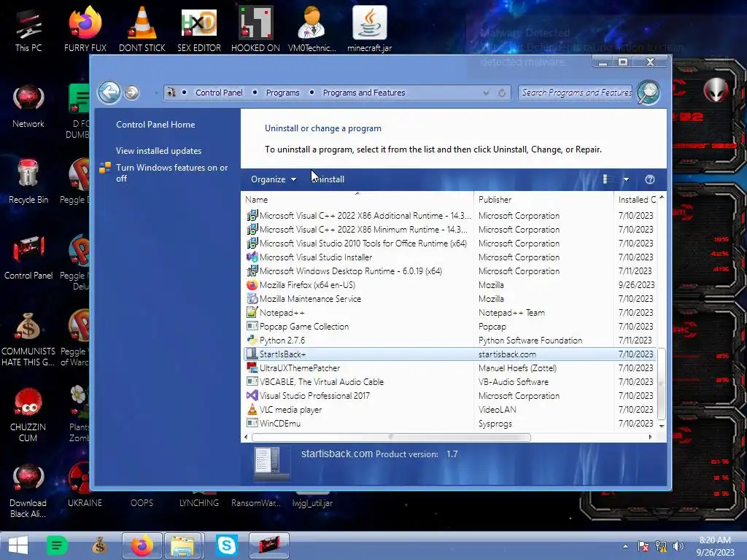Click the taskbar clock and date
The height and width of the screenshot is (560, 747).
[715, 546]
